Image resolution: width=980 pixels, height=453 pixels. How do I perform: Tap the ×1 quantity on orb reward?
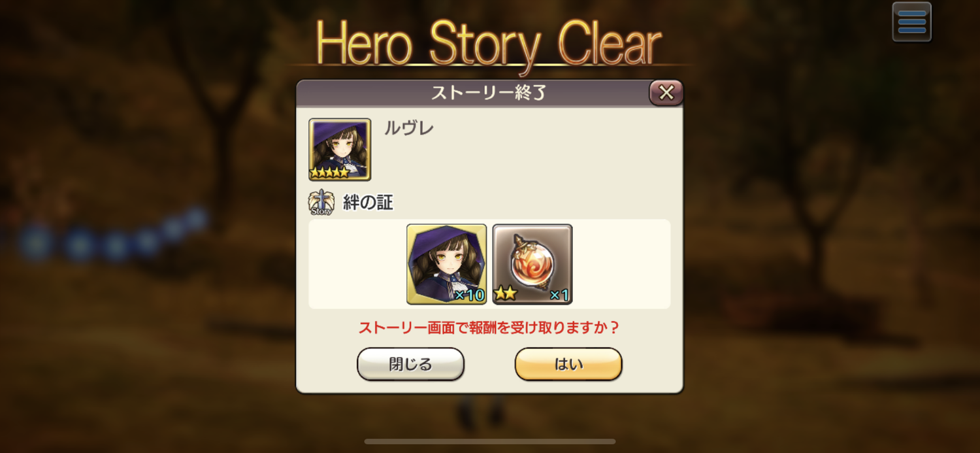pos(559,295)
